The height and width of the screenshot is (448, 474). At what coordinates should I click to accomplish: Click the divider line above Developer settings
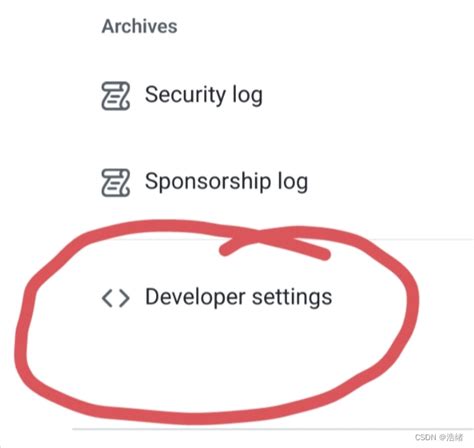pos(273,239)
